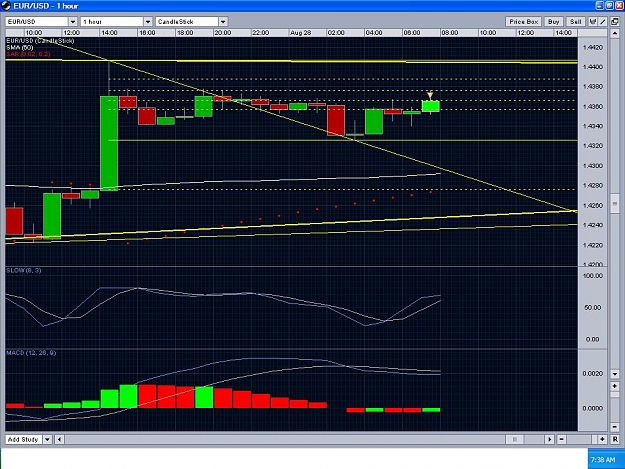Zoom in vertical price scale plus button
The width and height of the screenshot is (625, 469).
615,386
